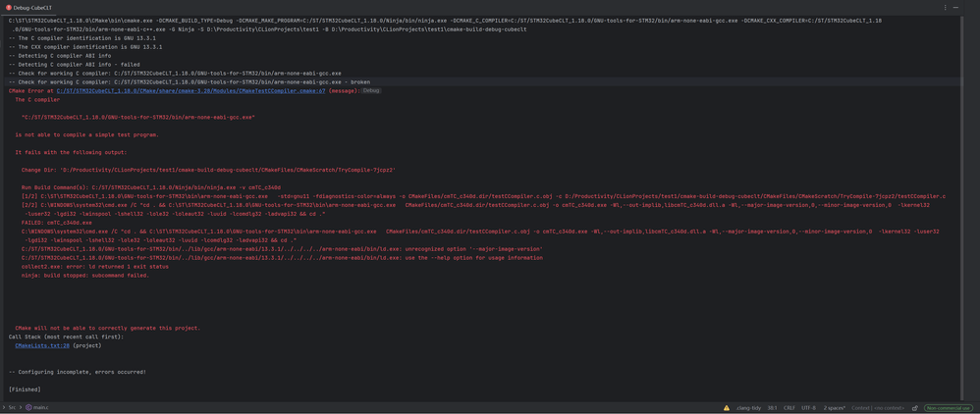This screenshot has height=414, width=980.
Task: Click the red error icon on Debug-CubeCLT tab
Action: point(9,7)
